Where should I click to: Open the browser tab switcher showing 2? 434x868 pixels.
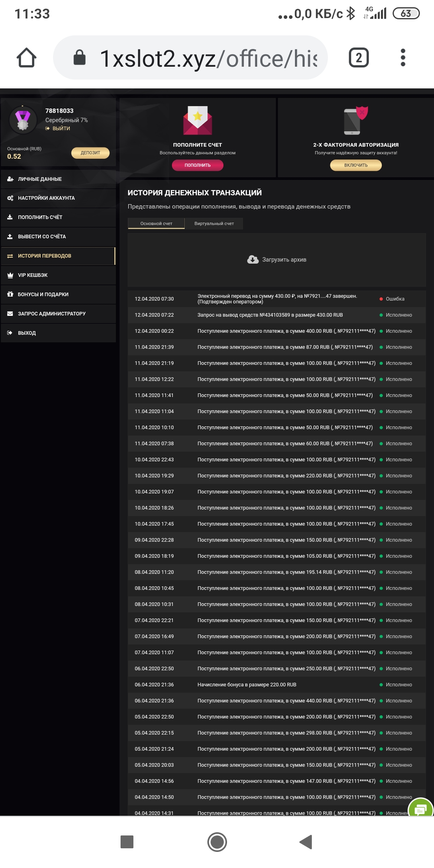pyautogui.click(x=358, y=57)
